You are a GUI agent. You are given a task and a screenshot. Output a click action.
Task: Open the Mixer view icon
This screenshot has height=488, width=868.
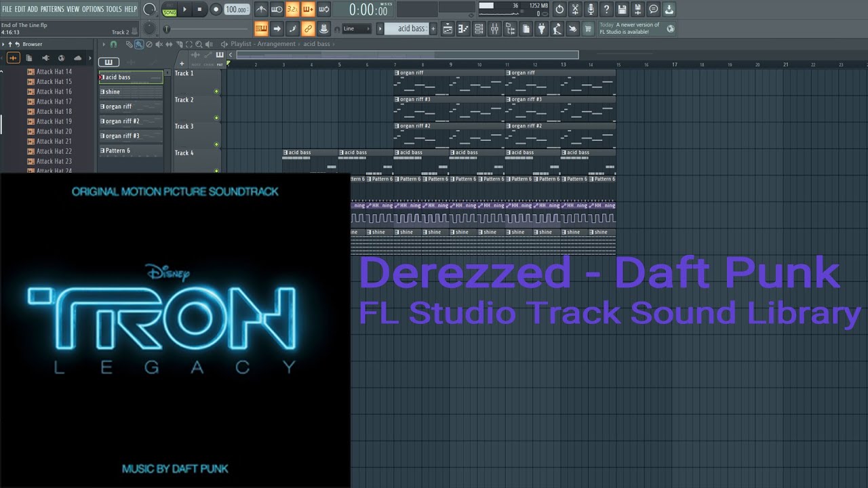tap(494, 28)
